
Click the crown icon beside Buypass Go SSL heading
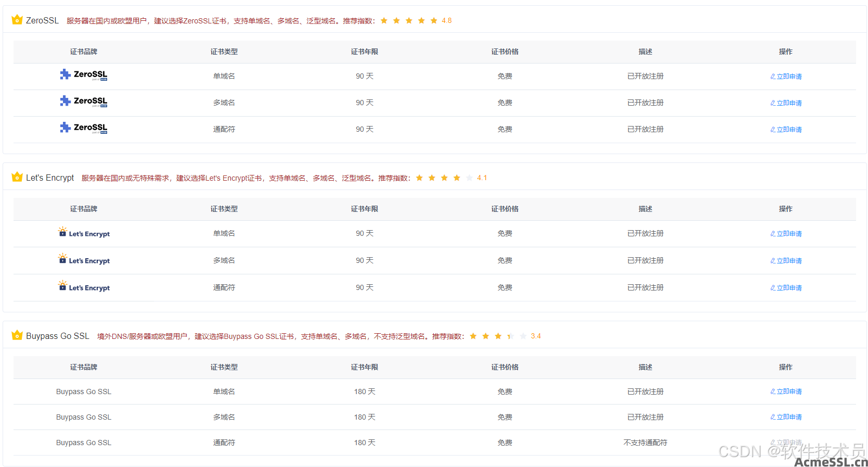(17, 335)
